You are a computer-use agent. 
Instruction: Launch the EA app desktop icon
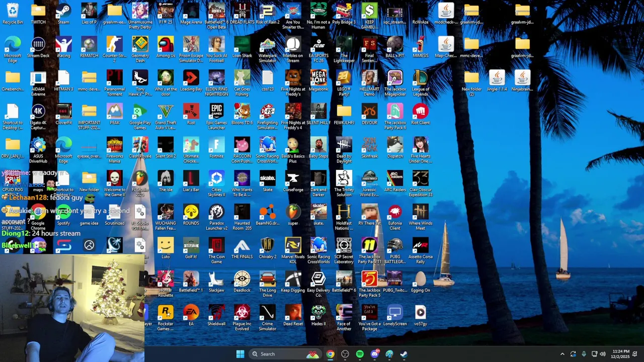pos(191,316)
